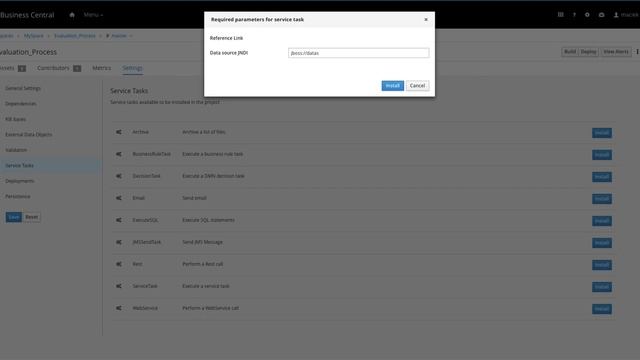This screenshot has height=360, width=640.
Task: Open the apps grid icon in top bar
Action: click(x=560, y=15)
